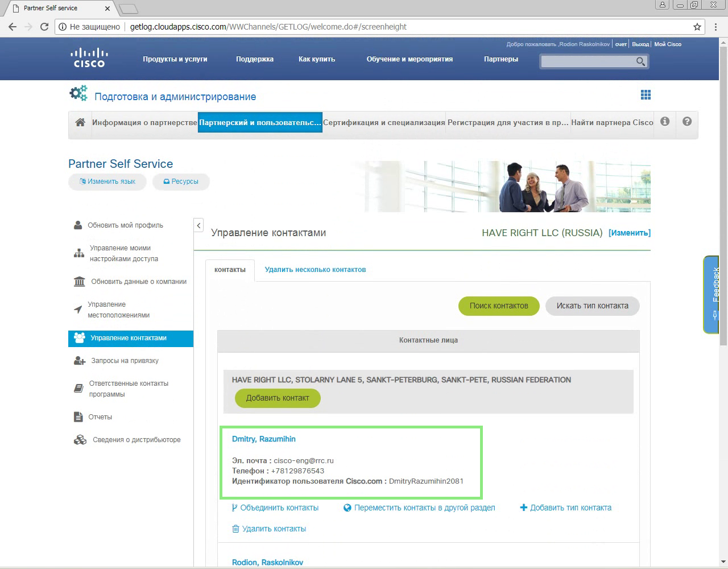This screenshot has width=728, height=569.
Task: Click Удалить контакты link
Action: [269, 529]
